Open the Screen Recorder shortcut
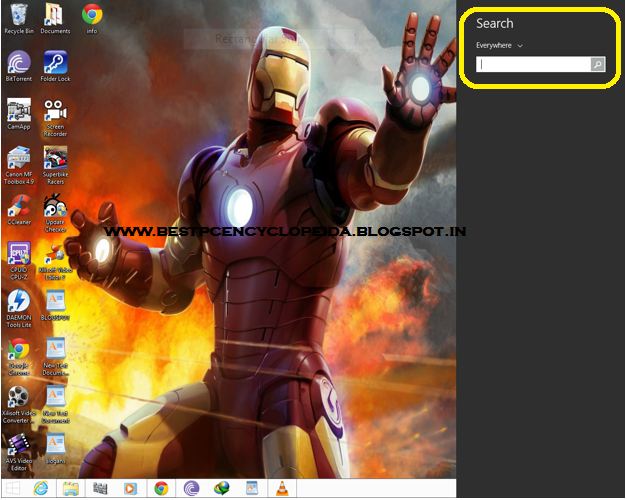Image resolution: width=627 pixels, height=500 pixels. click(x=55, y=118)
